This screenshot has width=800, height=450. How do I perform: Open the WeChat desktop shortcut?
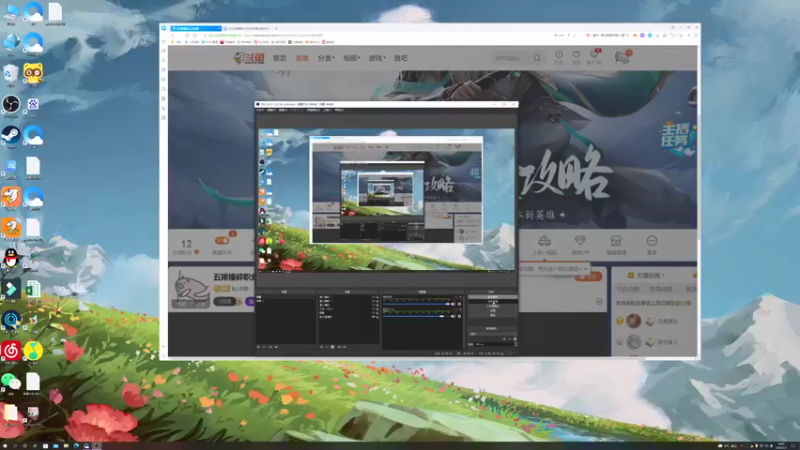(11, 382)
